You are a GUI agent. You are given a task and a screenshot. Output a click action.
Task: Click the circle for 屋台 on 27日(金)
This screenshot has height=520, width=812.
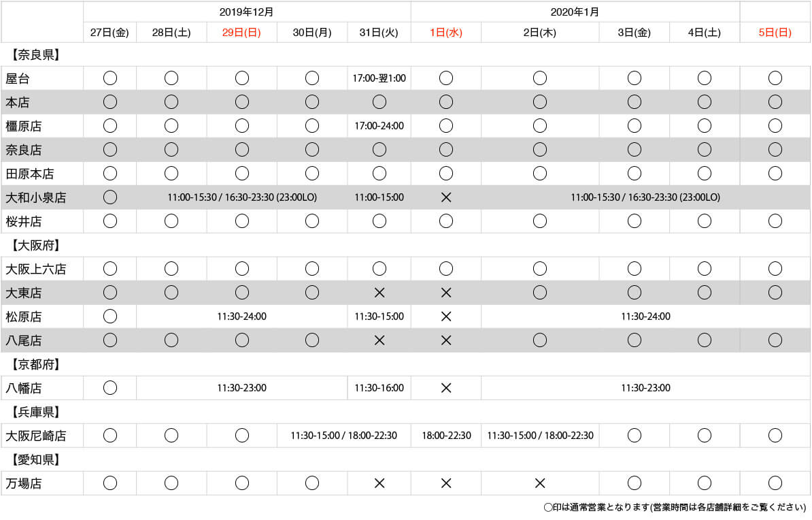pos(109,78)
